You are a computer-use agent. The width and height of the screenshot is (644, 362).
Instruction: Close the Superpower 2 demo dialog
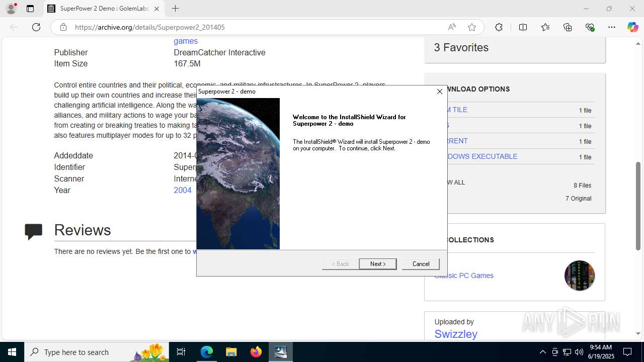point(439,92)
